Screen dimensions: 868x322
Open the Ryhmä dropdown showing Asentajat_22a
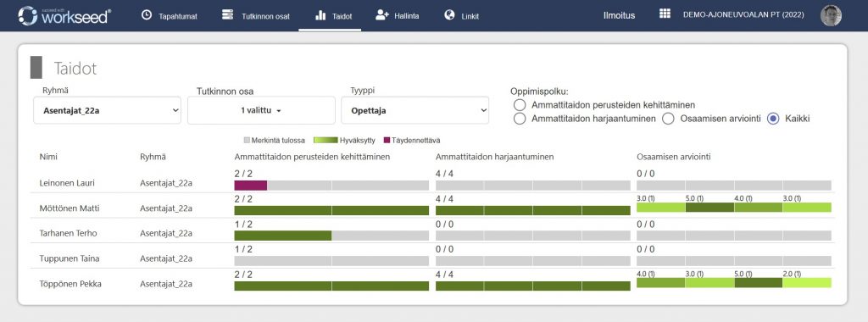click(x=107, y=110)
